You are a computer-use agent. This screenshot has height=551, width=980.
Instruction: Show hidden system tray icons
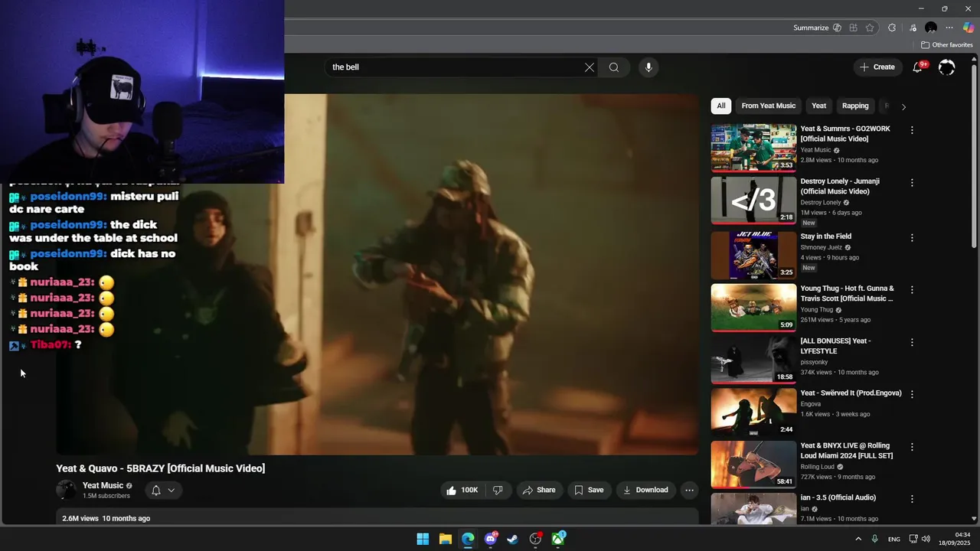click(858, 539)
